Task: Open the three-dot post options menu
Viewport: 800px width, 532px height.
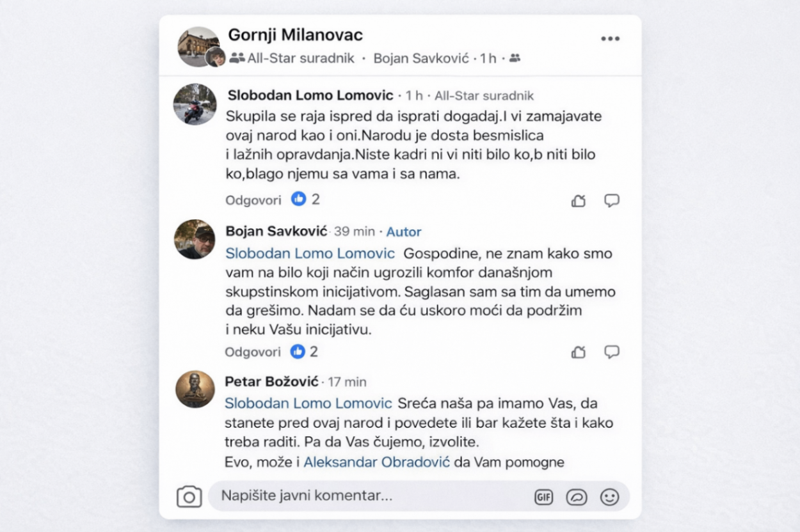Action: coord(610,39)
